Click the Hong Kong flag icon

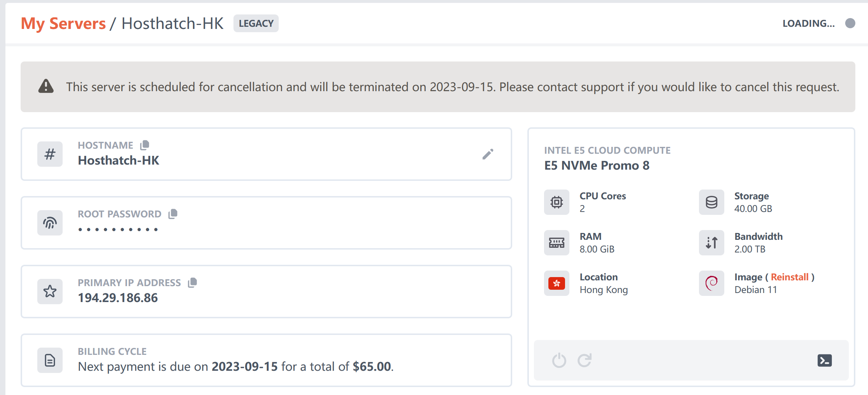pyautogui.click(x=557, y=283)
